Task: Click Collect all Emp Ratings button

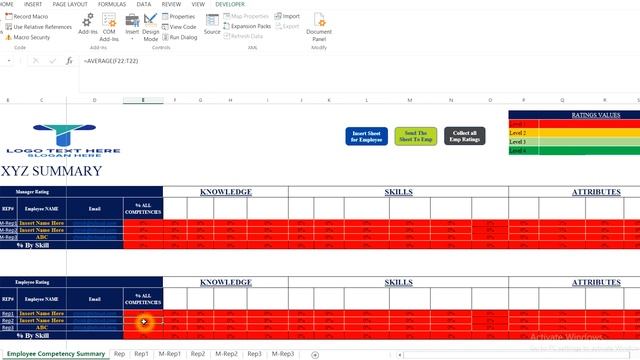Action: click(464, 136)
